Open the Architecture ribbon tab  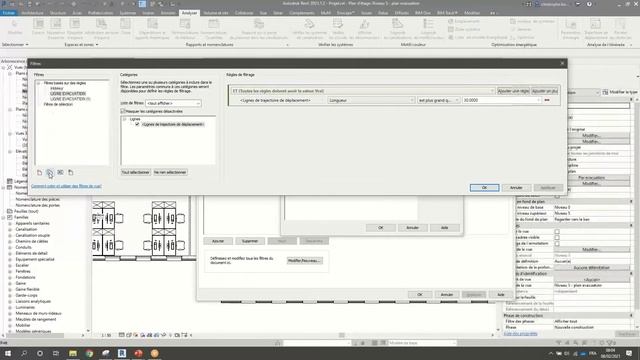32,13
